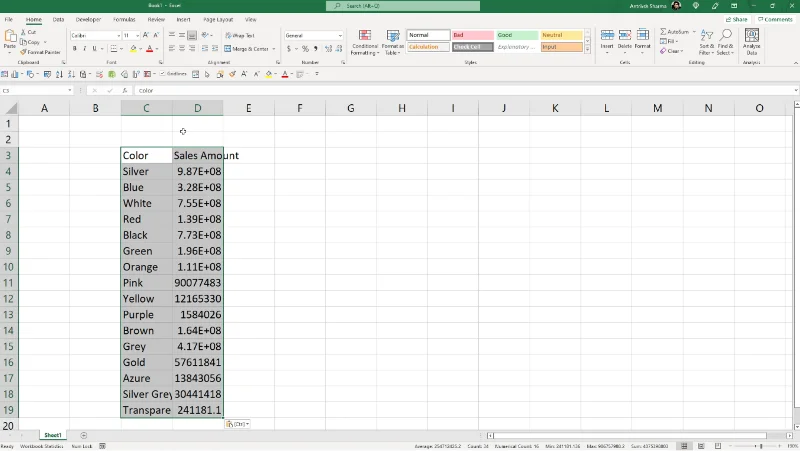The width and height of the screenshot is (800, 451).
Task: Apply the Good cell style
Action: tap(517, 35)
